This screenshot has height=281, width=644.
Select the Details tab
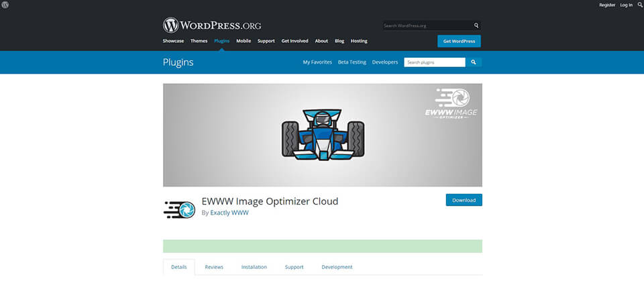[179, 267]
